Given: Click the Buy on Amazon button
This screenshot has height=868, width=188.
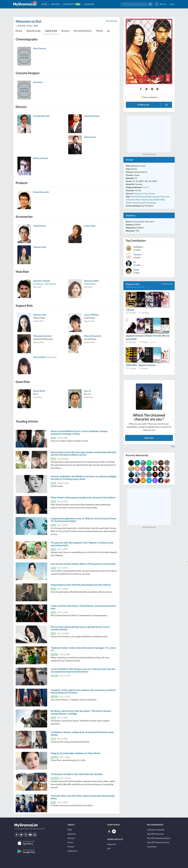Looking at the screenshot, I should point(149,97).
